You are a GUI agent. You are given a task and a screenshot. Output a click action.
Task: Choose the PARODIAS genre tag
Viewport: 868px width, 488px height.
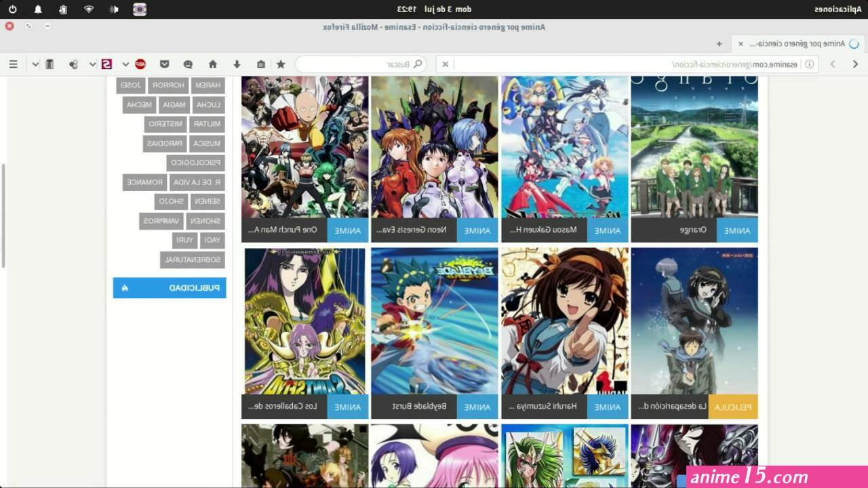165,144
